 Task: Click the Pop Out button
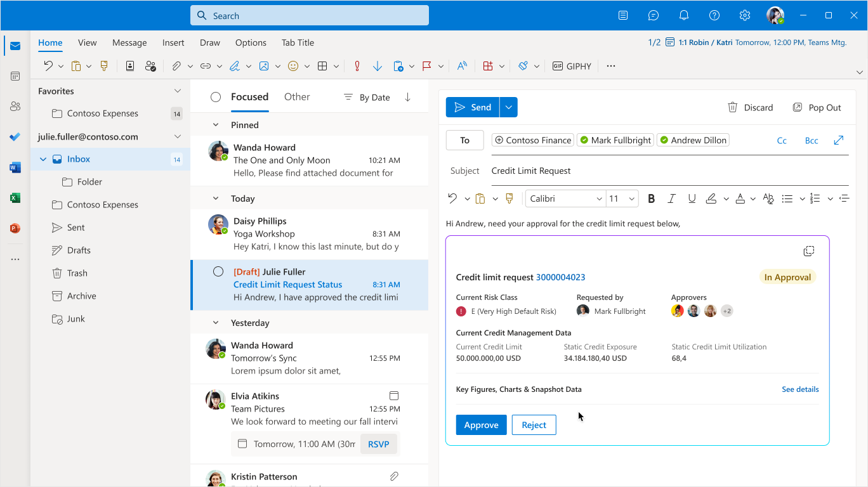[817, 107]
